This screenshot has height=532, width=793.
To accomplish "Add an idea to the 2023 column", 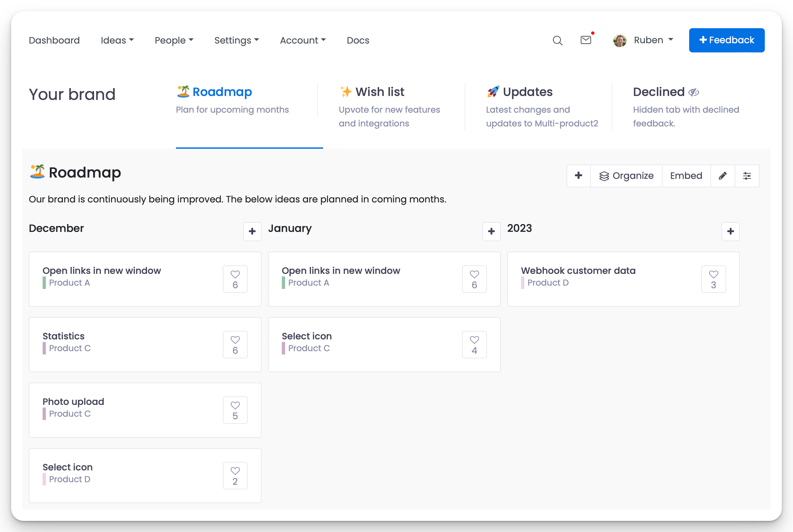I will pyautogui.click(x=730, y=231).
